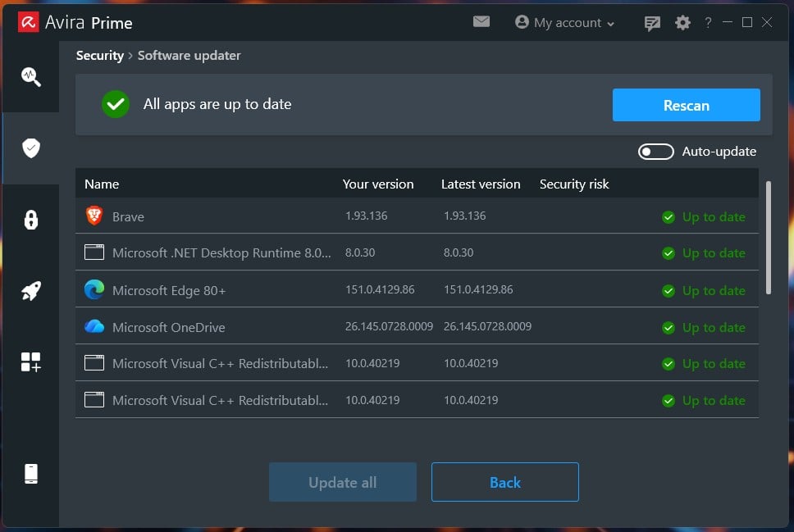
Task: Toggle the Auto-update switch
Action: (655, 152)
